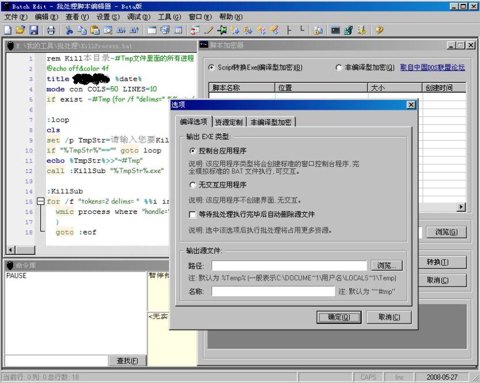This screenshot has height=383, width=480.
Task: Click the toolbar icon just left of console icon
Action: tap(318, 30)
